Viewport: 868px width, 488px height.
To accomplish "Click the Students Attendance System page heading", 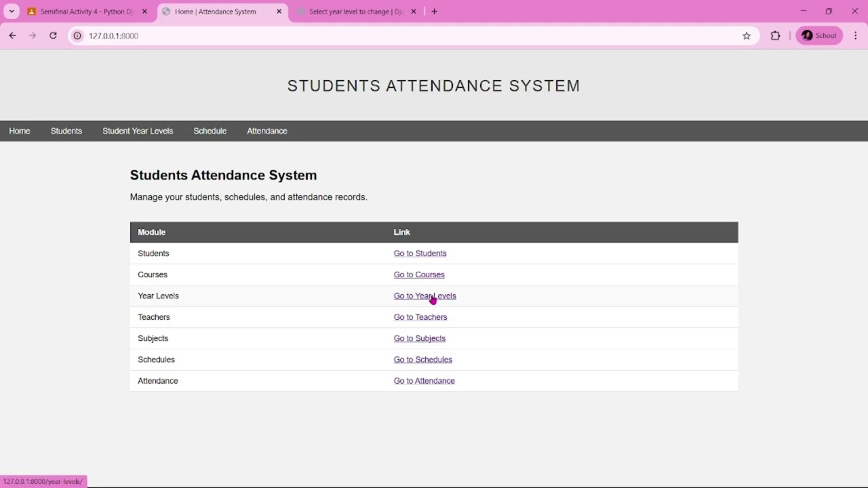I will pos(224,175).
